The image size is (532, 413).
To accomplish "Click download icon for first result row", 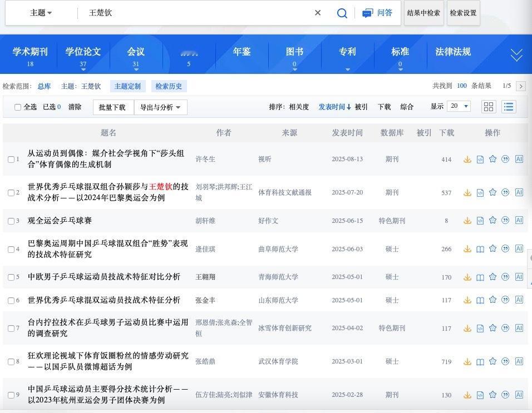I will 467,160.
